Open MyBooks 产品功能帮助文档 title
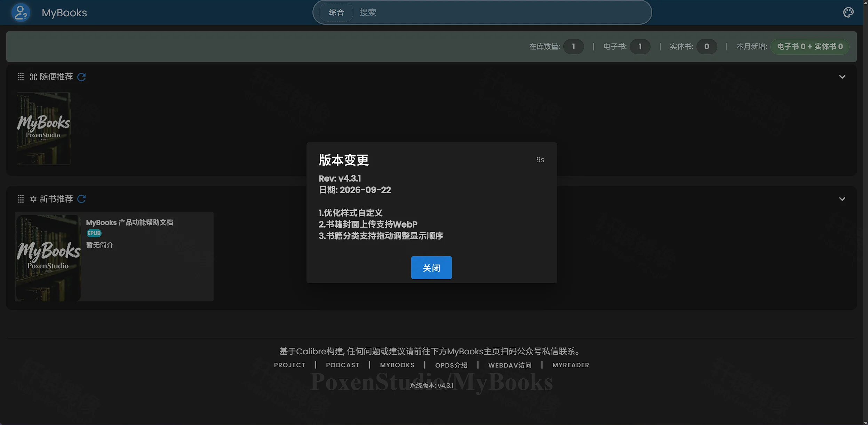This screenshot has height=425, width=868. click(129, 222)
